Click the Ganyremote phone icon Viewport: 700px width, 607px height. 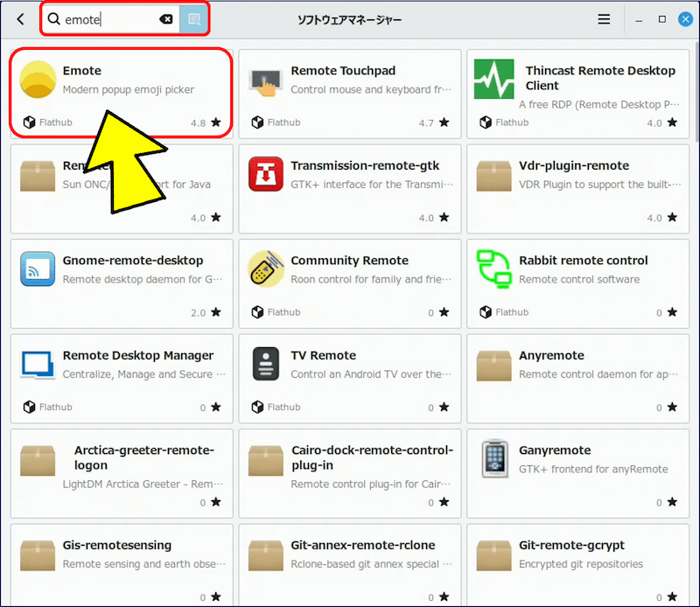tap(493, 458)
